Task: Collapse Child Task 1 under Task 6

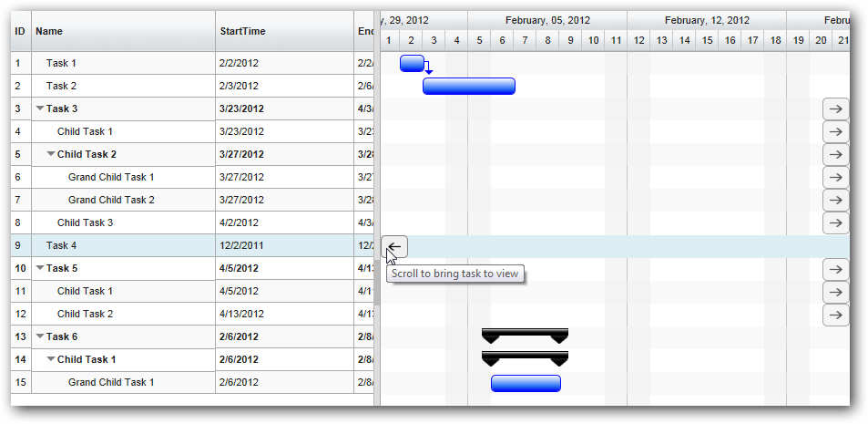Action: (51, 359)
